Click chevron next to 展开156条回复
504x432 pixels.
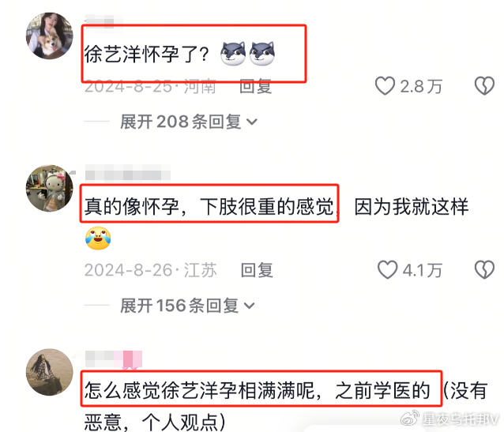(249, 306)
